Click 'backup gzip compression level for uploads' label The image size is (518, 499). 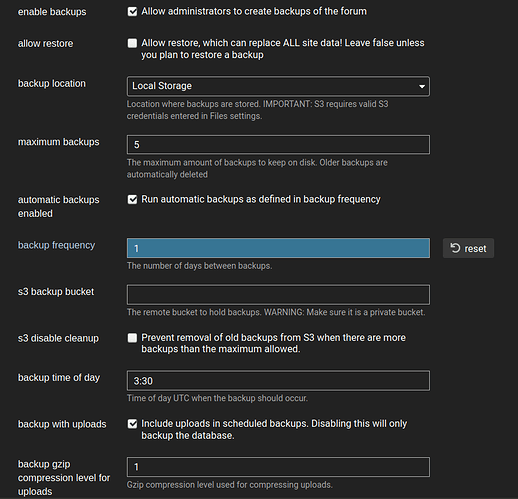pyautogui.click(x=64, y=478)
